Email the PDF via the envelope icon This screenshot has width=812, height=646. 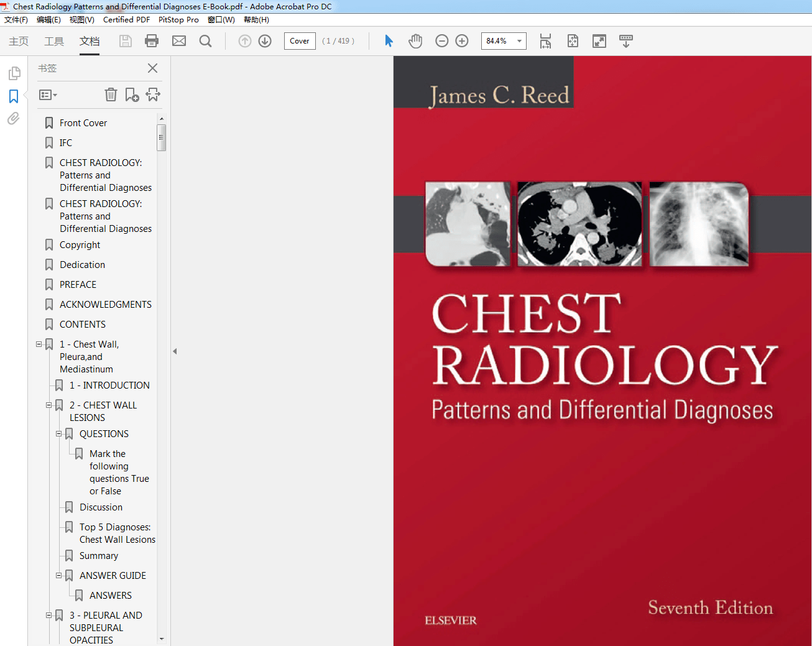(179, 40)
